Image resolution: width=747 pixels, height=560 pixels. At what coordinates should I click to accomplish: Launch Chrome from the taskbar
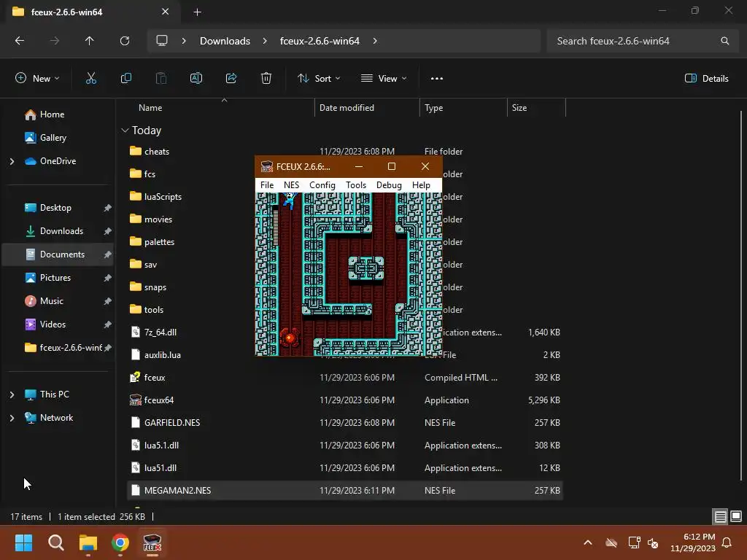(120, 542)
